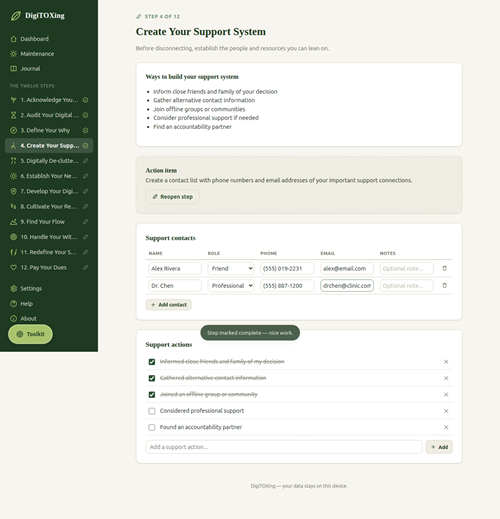This screenshot has height=519, width=500.
Task: Remove the 'Found an accountability partner' action
Action: [x=446, y=427]
